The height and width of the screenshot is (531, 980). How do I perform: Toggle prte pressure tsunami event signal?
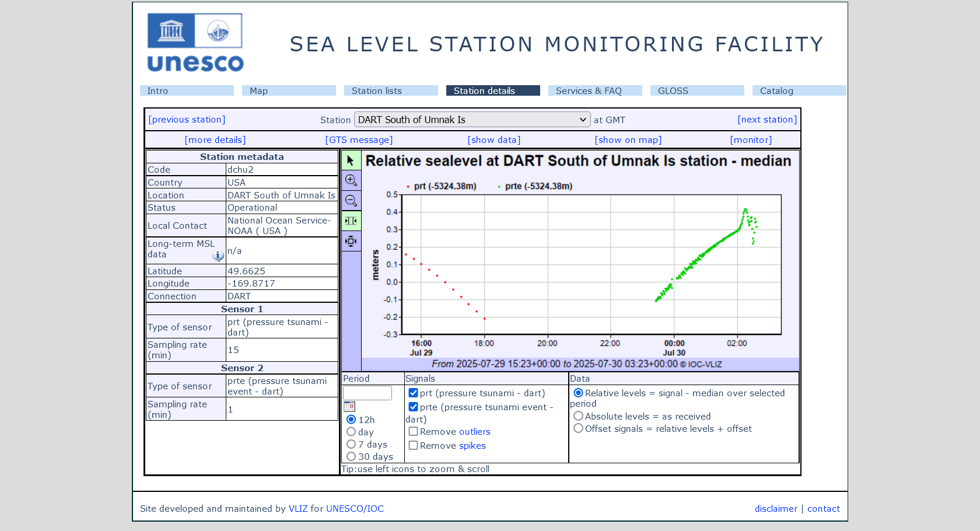tap(413, 407)
